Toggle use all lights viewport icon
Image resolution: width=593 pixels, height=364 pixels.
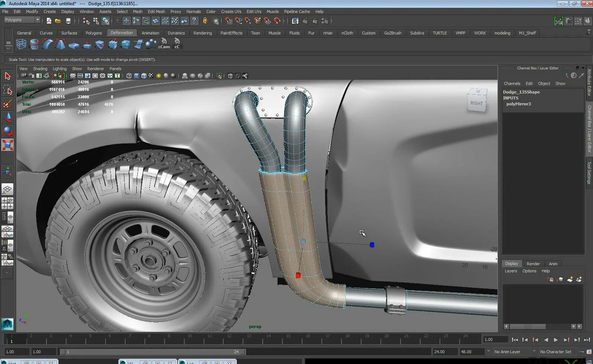coord(159,76)
